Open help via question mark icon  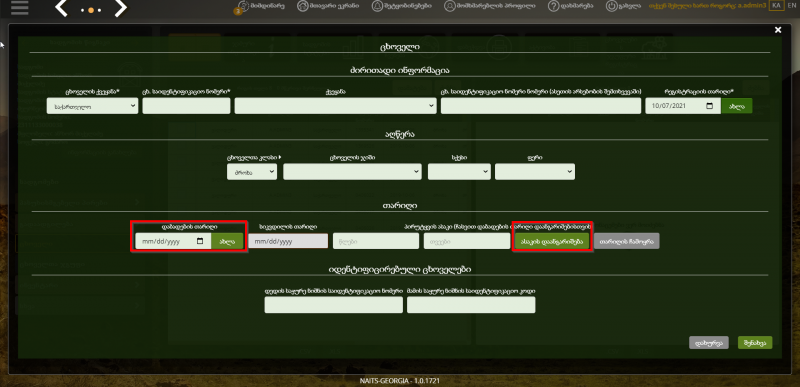pyautogui.click(x=554, y=7)
